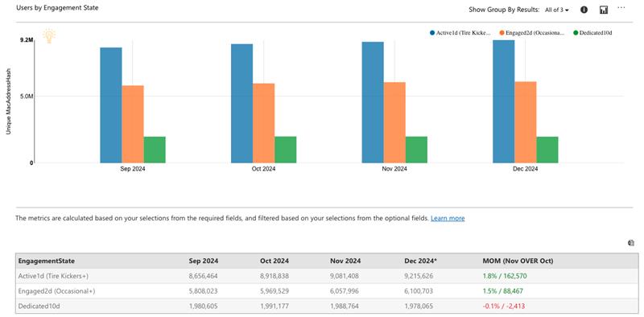The image size is (644, 317).
Task: Open the info circle icon
Action: click(x=584, y=10)
